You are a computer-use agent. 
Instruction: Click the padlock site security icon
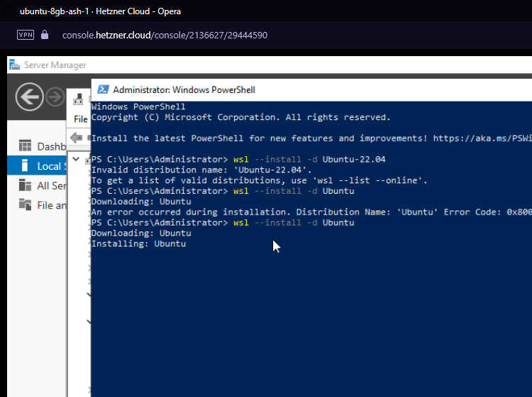[45, 35]
